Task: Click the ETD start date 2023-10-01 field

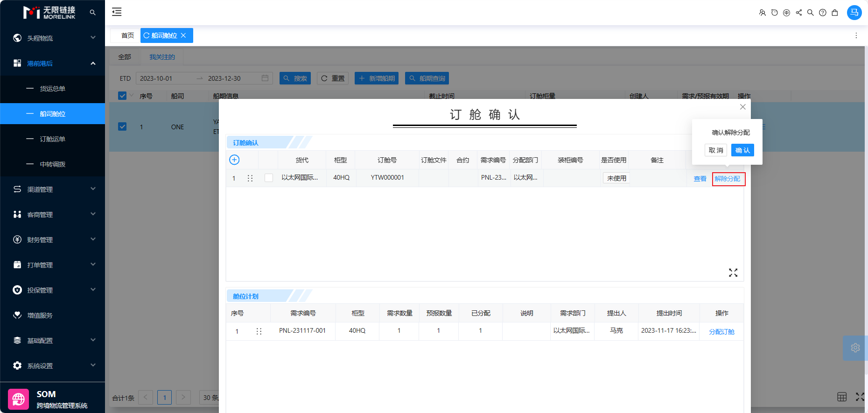Action: tap(165, 78)
